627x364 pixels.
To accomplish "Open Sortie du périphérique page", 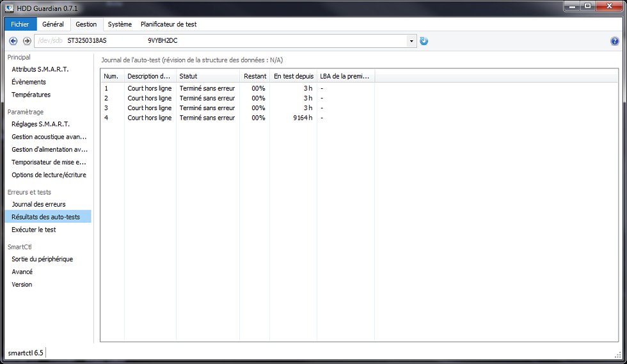I will [x=42, y=259].
